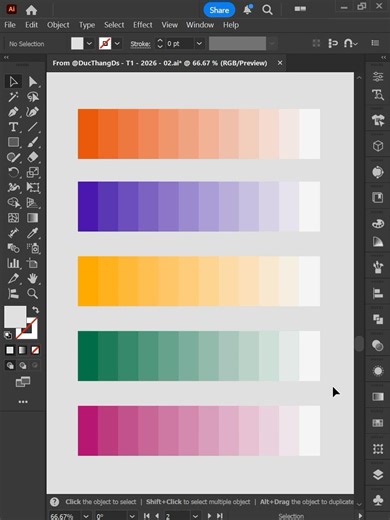Select the Hand tool
Viewport: 390px width, 520px height.
point(33,278)
